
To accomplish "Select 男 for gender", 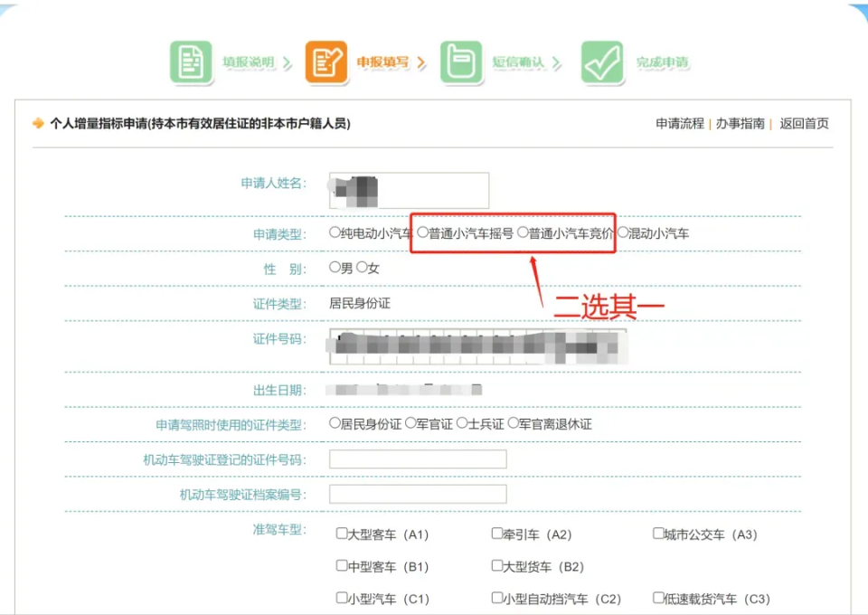I will coord(334,268).
